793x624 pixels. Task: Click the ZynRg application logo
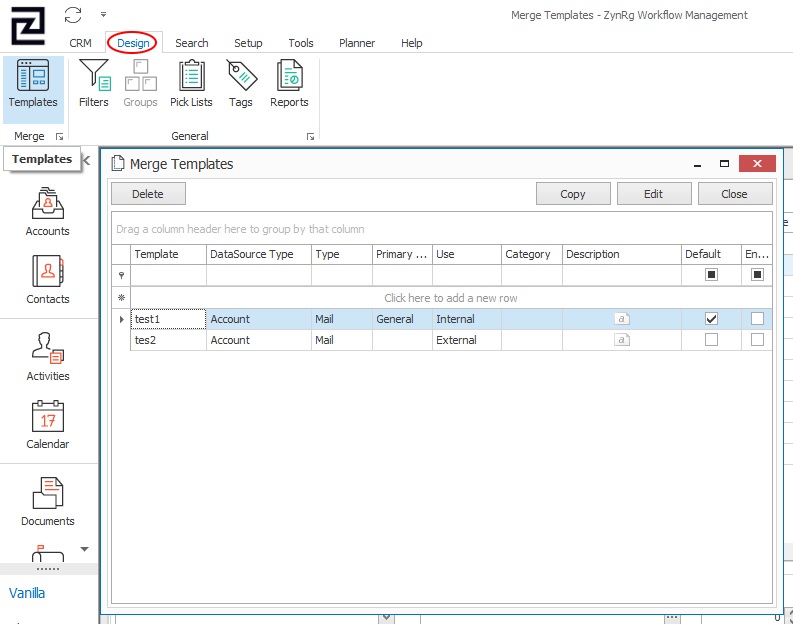pos(28,26)
